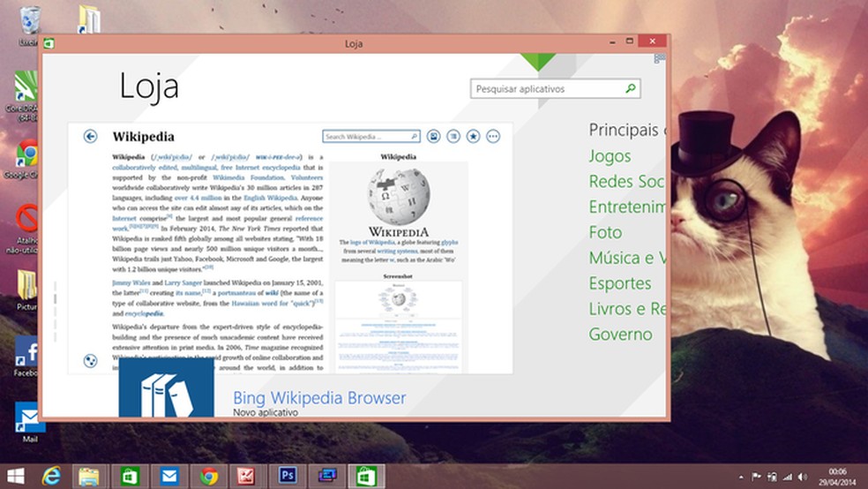Maximize the Loja window
This screenshot has width=868, height=489.
coord(630,41)
